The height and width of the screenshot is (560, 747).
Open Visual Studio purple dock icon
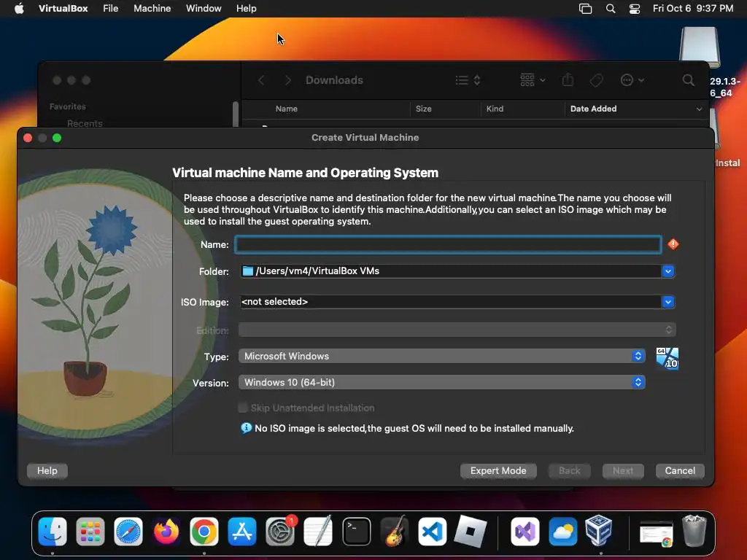pyautogui.click(x=525, y=532)
